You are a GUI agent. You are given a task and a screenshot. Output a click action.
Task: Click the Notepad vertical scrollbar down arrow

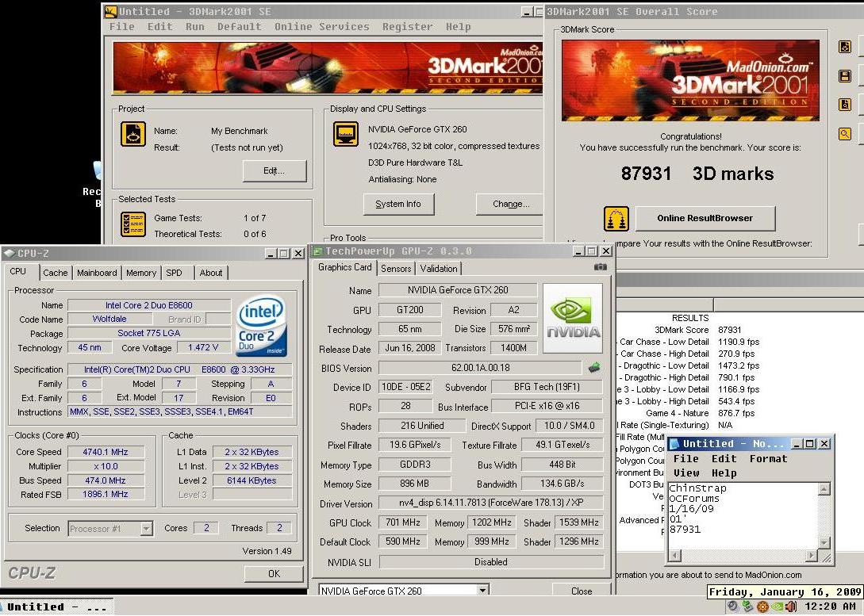click(824, 543)
